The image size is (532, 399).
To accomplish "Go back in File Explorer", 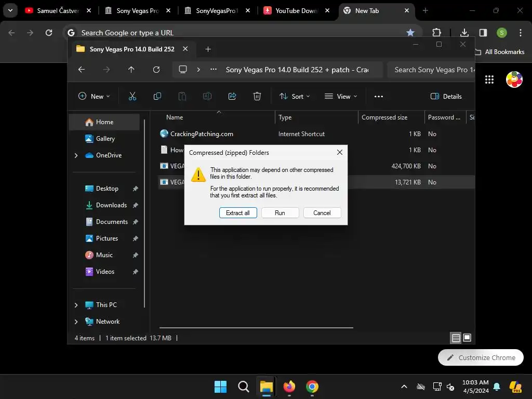I will tap(82, 70).
